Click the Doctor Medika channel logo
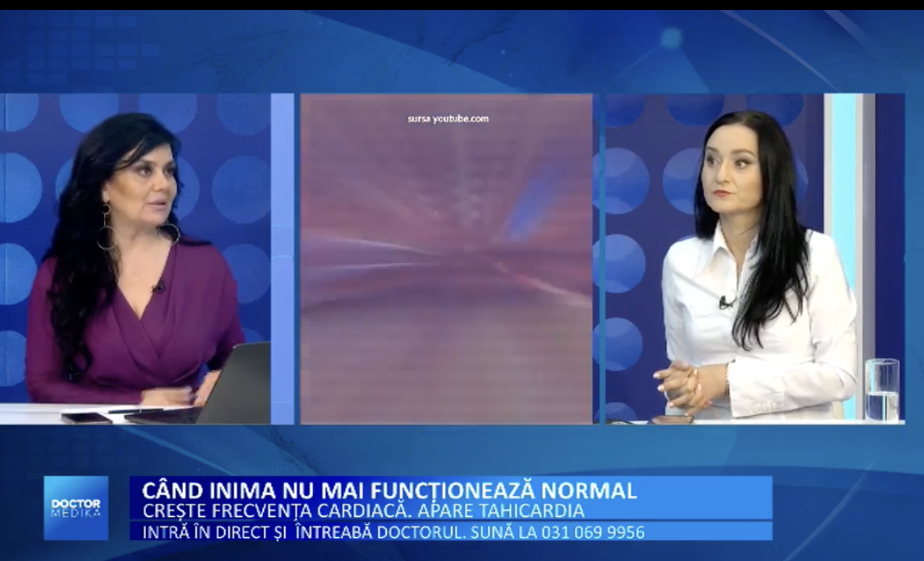This screenshot has width=924, height=561. [x=76, y=508]
